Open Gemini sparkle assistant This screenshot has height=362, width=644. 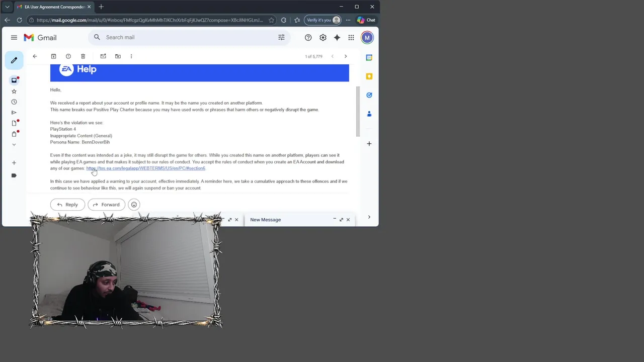337,38
